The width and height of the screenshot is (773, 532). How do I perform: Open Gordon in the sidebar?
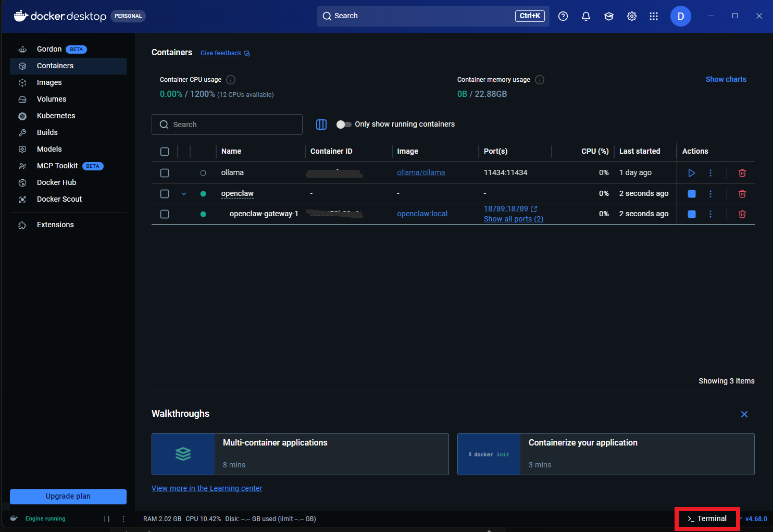pos(68,49)
